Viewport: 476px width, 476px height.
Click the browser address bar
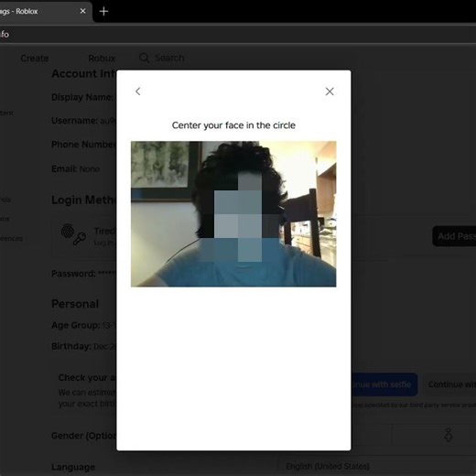pos(238,34)
